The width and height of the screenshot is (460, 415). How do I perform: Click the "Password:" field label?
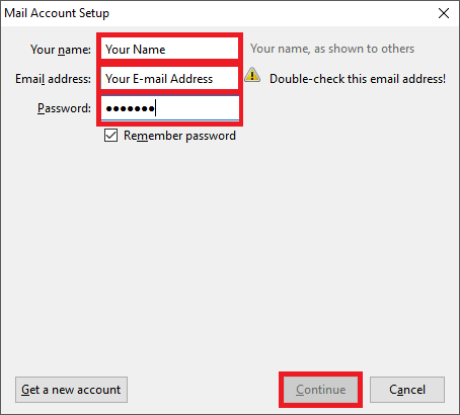(x=64, y=108)
